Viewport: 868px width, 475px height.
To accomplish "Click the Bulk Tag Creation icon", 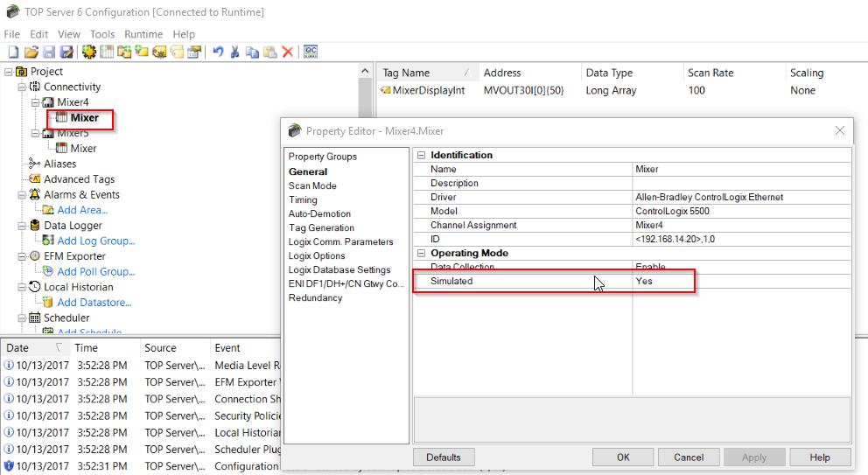I will [x=159, y=52].
